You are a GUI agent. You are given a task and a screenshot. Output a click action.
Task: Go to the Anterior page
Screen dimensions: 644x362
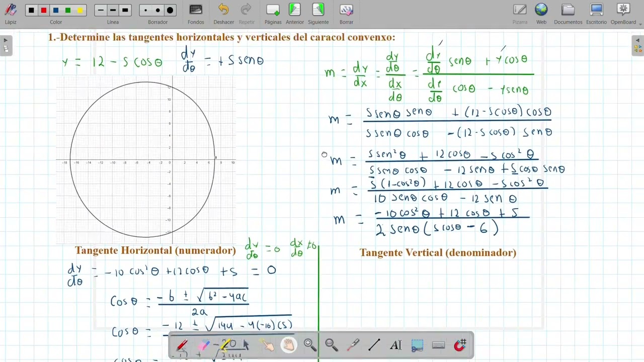point(295,14)
